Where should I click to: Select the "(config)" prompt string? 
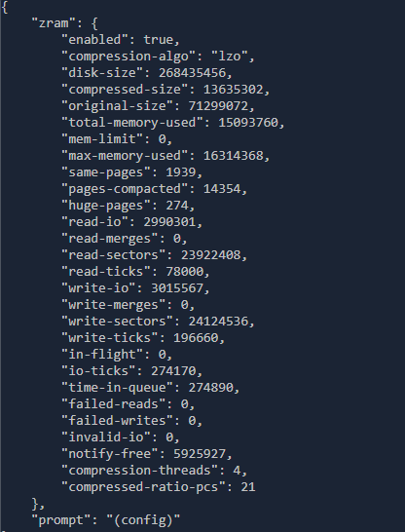coord(143,520)
